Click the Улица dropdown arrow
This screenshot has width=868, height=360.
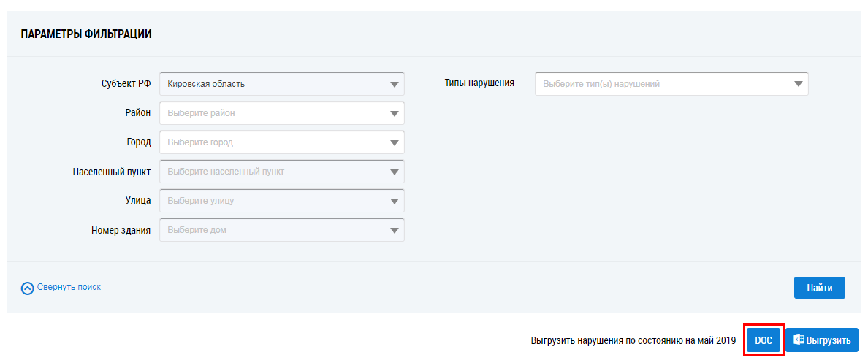(x=395, y=201)
